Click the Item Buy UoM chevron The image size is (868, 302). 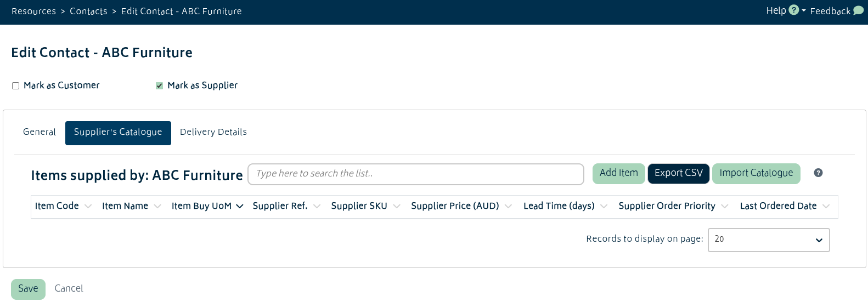[240, 207]
